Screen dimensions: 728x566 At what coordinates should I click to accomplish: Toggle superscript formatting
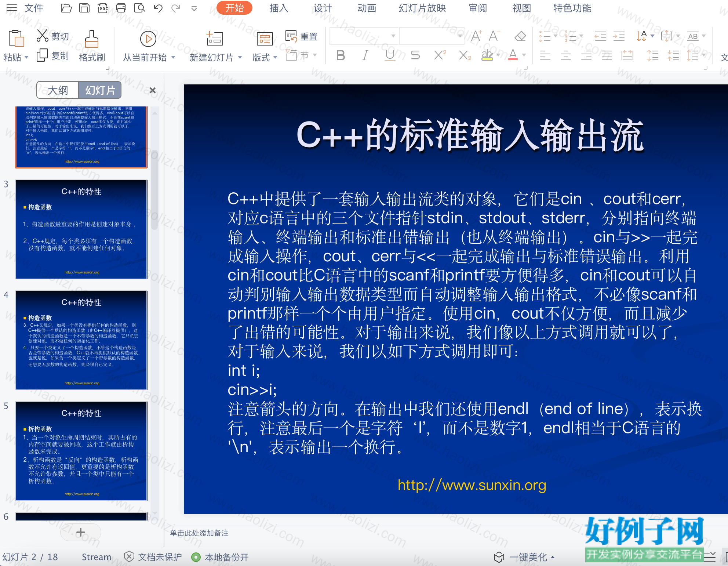pyautogui.click(x=440, y=55)
